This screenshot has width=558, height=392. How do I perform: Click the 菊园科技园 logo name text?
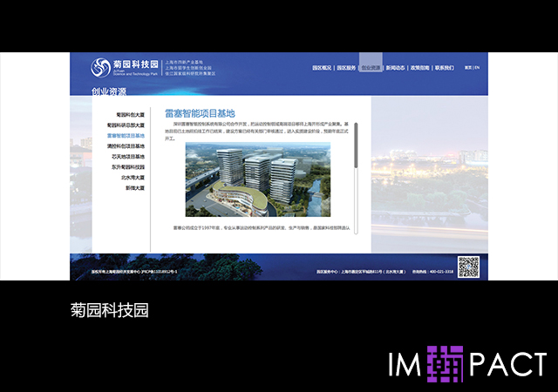pos(136,64)
